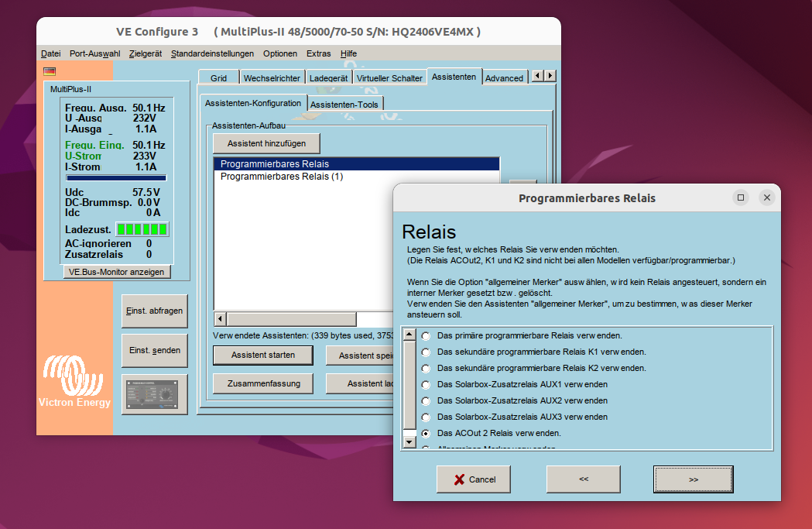Switch to the Ladegerät tab
This screenshot has height=529, width=812.
tap(328, 77)
